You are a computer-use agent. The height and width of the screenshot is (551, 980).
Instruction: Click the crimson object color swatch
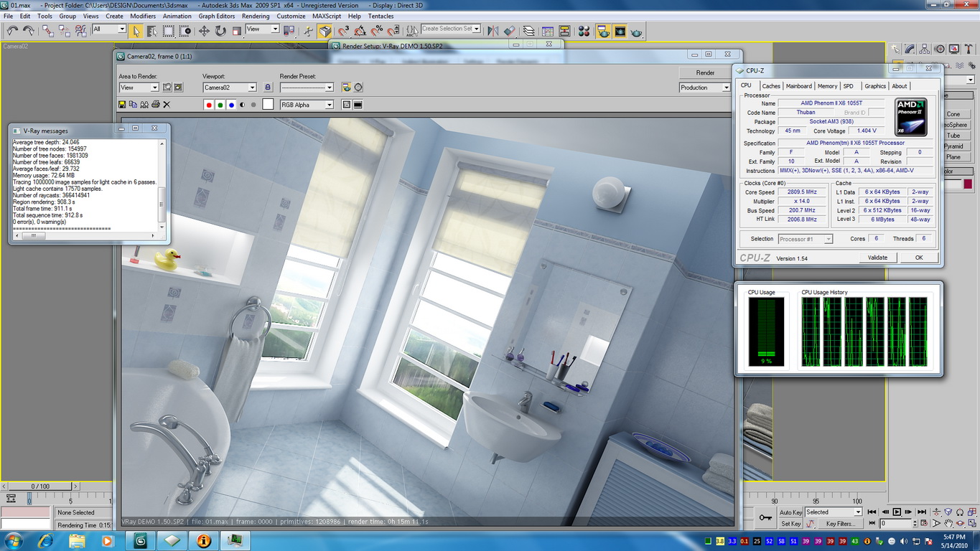[x=968, y=184]
